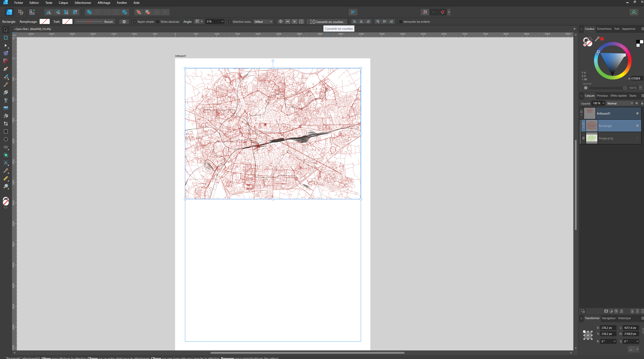Enable the Tailles absolues checkbox

[158, 22]
